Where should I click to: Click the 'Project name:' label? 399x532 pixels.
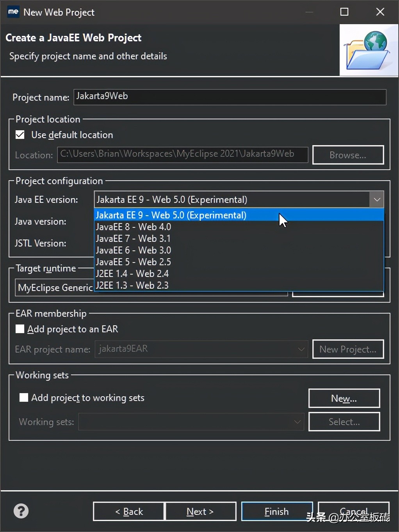click(41, 98)
